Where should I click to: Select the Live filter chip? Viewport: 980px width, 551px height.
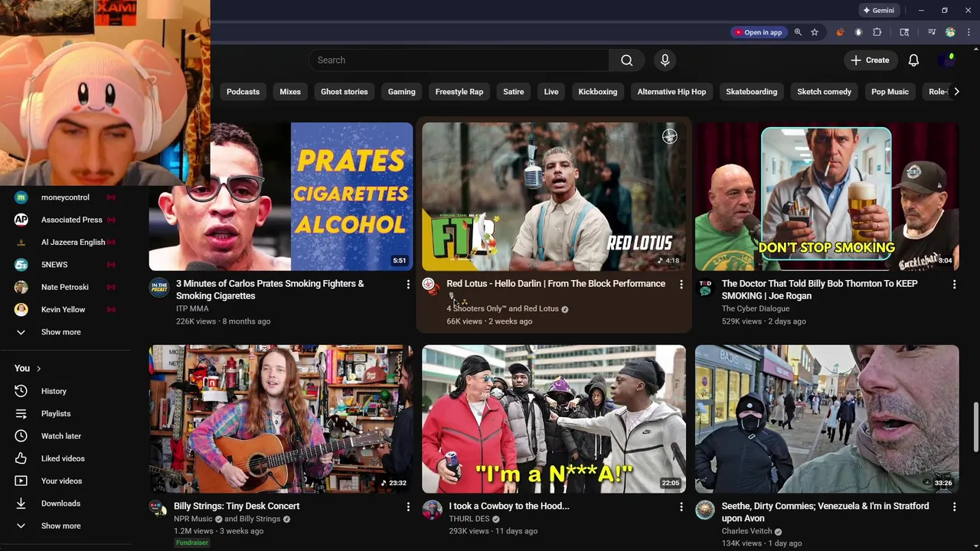point(551,92)
